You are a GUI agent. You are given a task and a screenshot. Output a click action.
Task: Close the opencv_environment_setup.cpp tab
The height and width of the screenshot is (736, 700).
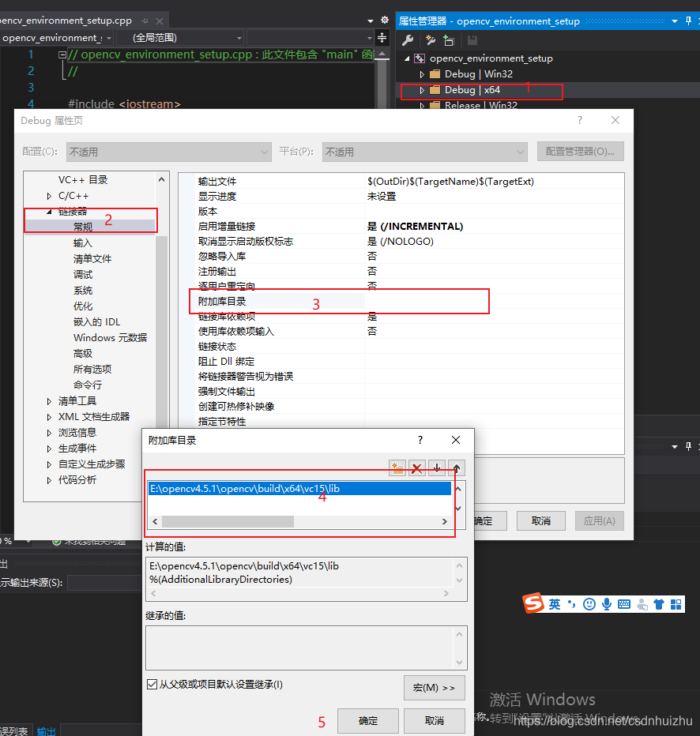click(x=160, y=21)
